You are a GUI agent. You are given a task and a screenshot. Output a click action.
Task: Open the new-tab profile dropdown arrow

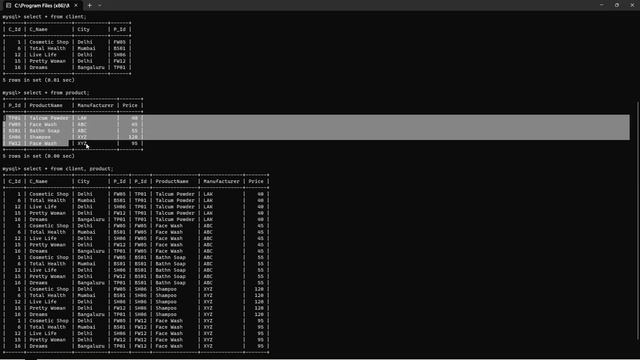[100, 5]
